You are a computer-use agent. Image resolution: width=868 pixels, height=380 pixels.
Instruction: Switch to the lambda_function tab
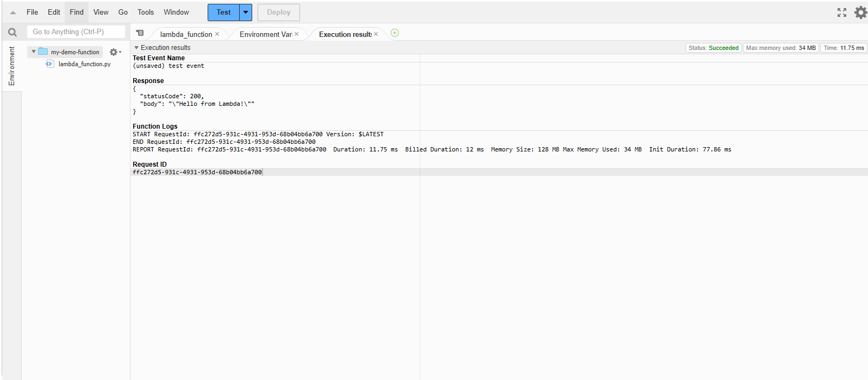pos(186,34)
